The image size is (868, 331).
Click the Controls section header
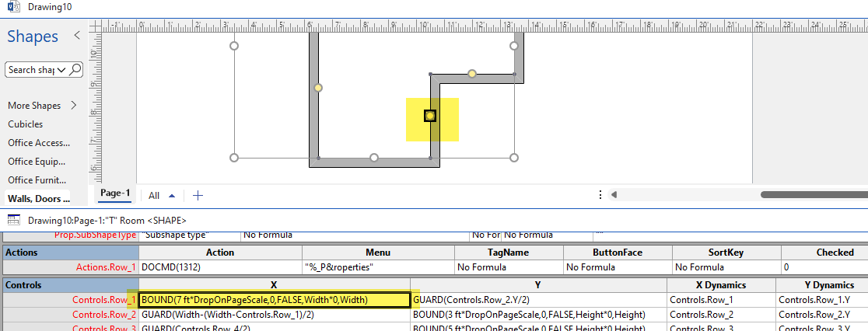click(x=70, y=285)
